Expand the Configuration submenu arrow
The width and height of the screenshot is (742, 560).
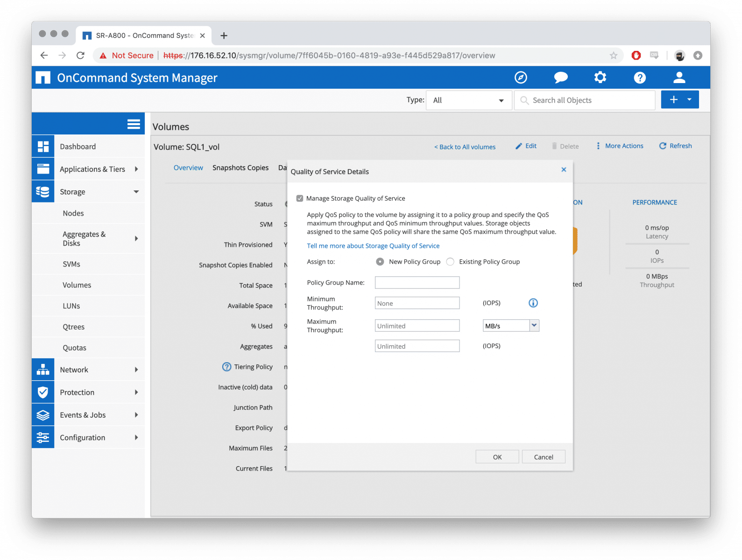point(136,438)
